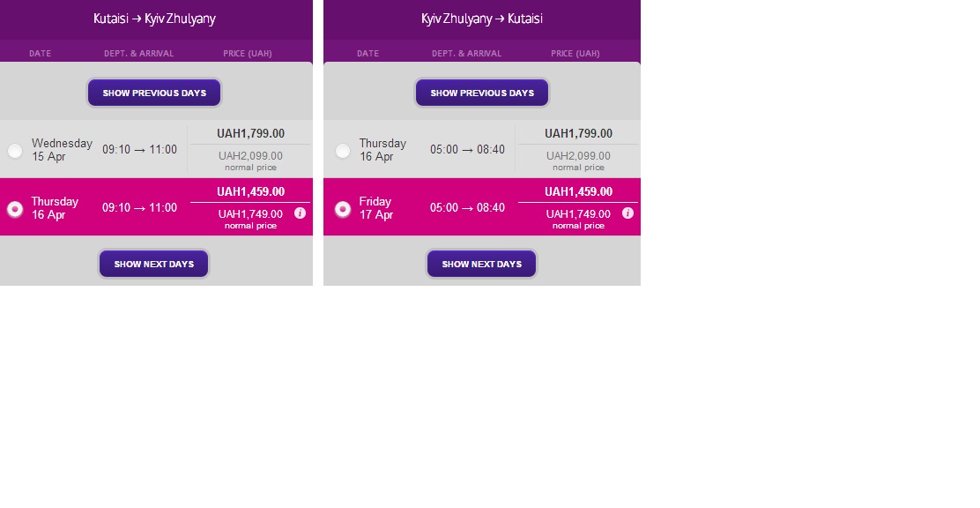The image size is (980, 508).
Task: Select Thursday 16 Apr Kutaisi departure radio button
Action: pos(15,209)
